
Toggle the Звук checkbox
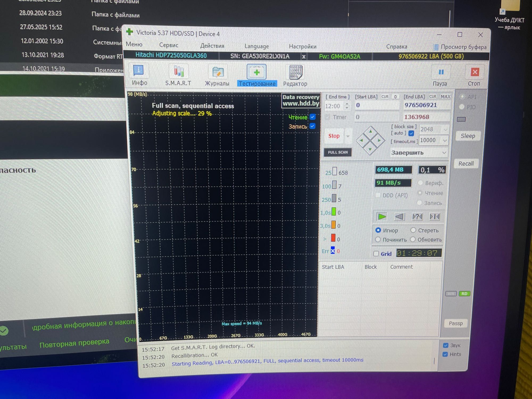[446, 345]
